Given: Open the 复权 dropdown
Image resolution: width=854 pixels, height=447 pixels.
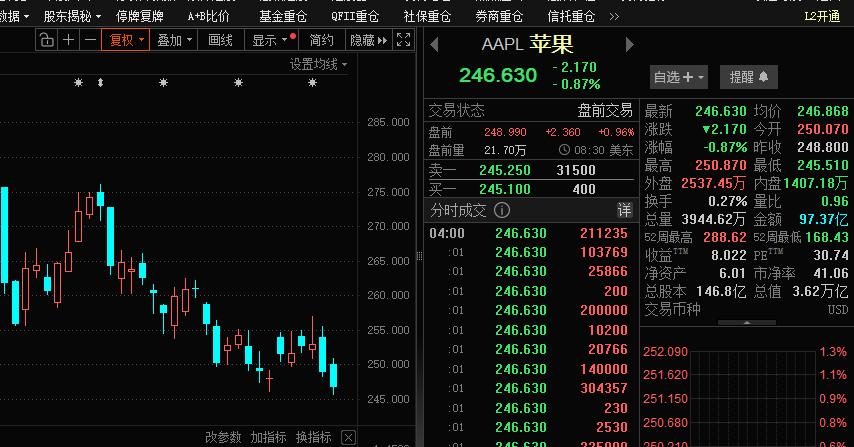Looking at the screenshot, I should (126, 40).
